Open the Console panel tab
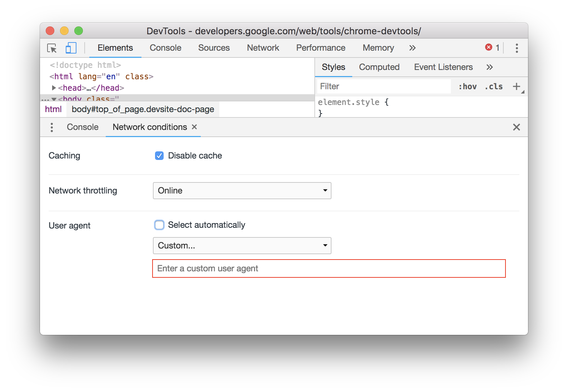This screenshot has width=568, height=392. (165, 48)
